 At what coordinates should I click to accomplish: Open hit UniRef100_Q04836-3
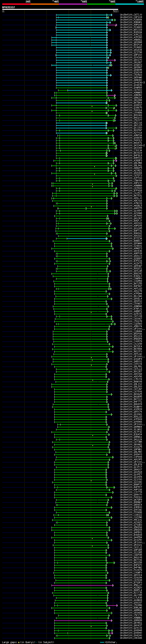(x=132, y=82)
